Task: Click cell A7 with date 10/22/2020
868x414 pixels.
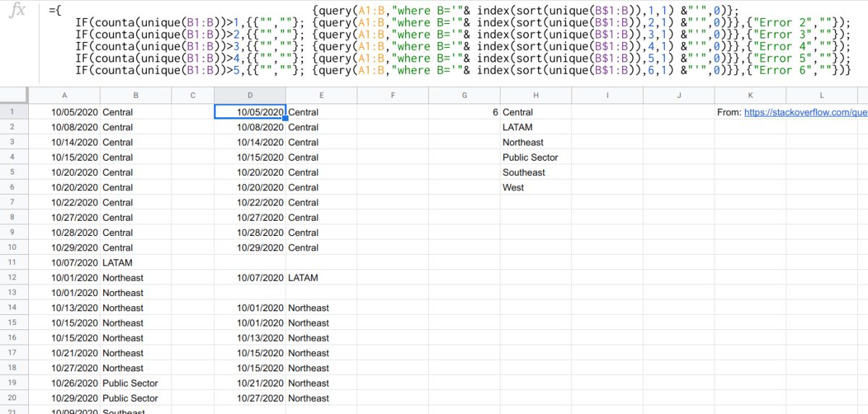Action: coord(64,203)
